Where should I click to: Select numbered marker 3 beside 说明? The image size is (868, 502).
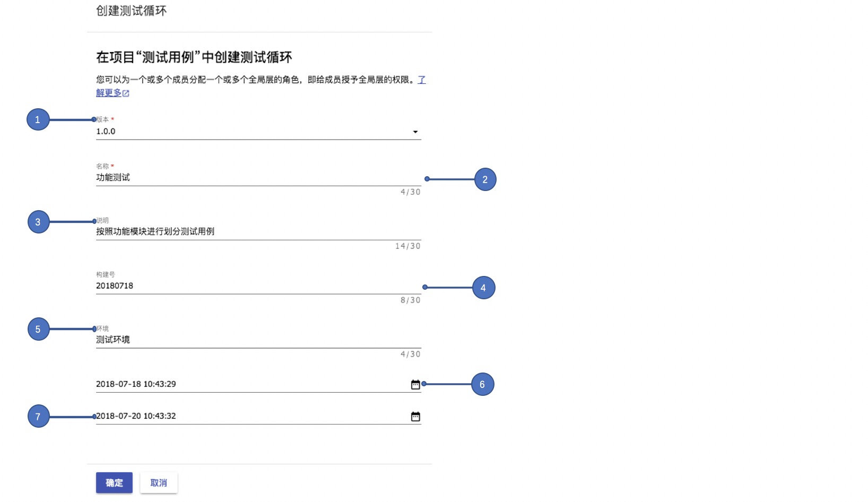pyautogui.click(x=38, y=222)
